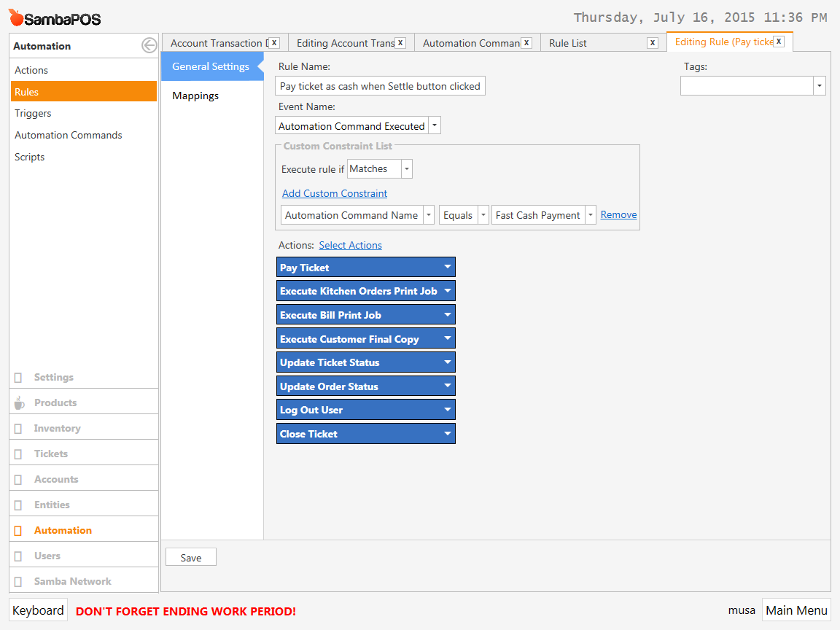840x630 pixels.
Task: Click the Rule Name input field
Action: [x=380, y=86]
